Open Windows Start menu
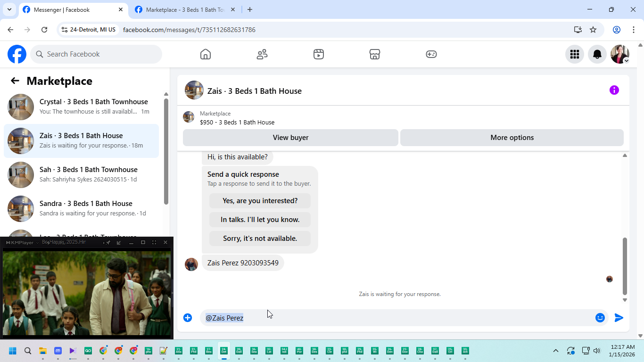 (x=13, y=351)
